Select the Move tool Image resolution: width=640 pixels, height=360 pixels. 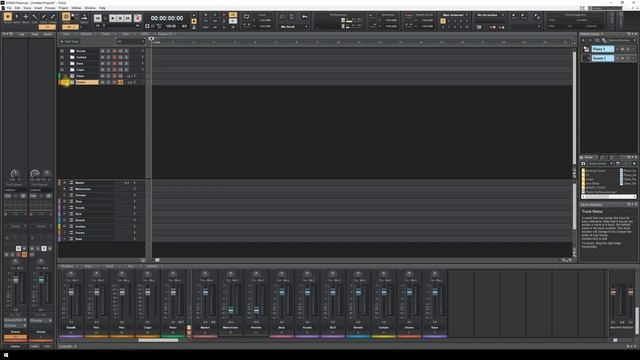(26, 17)
